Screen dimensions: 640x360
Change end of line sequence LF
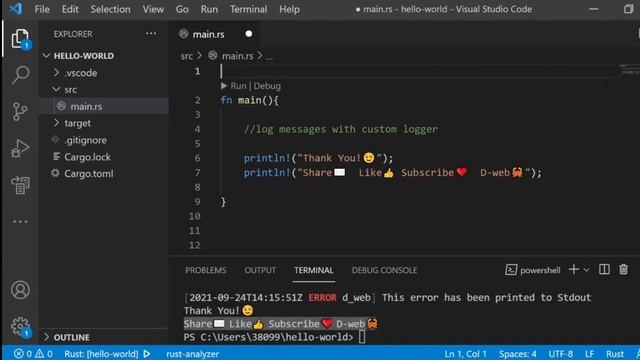589,353
